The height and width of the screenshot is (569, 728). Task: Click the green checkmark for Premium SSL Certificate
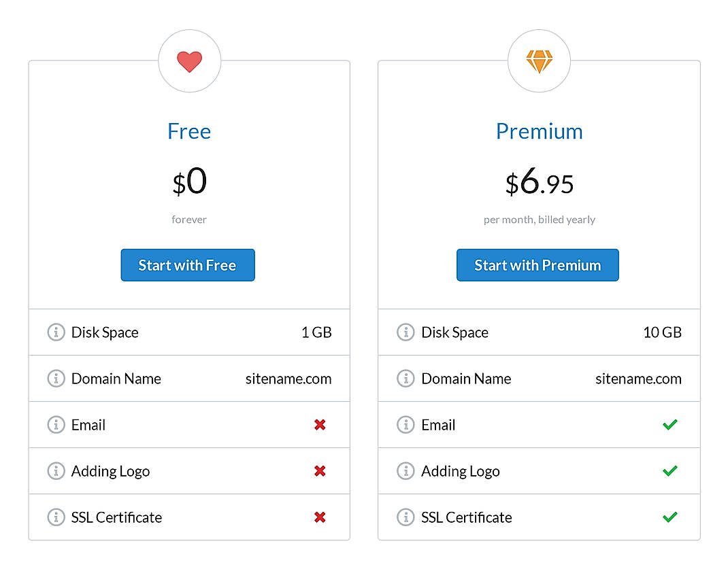coord(669,517)
